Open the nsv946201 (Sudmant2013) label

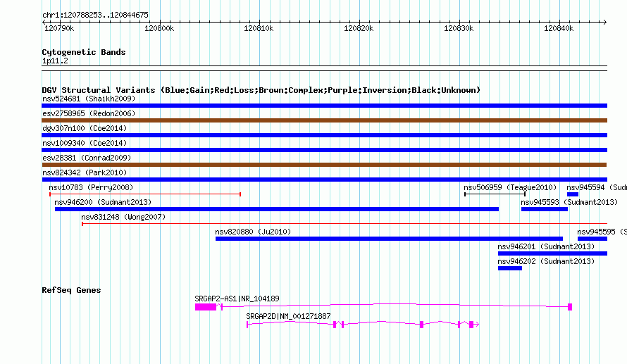[x=546, y=246]
